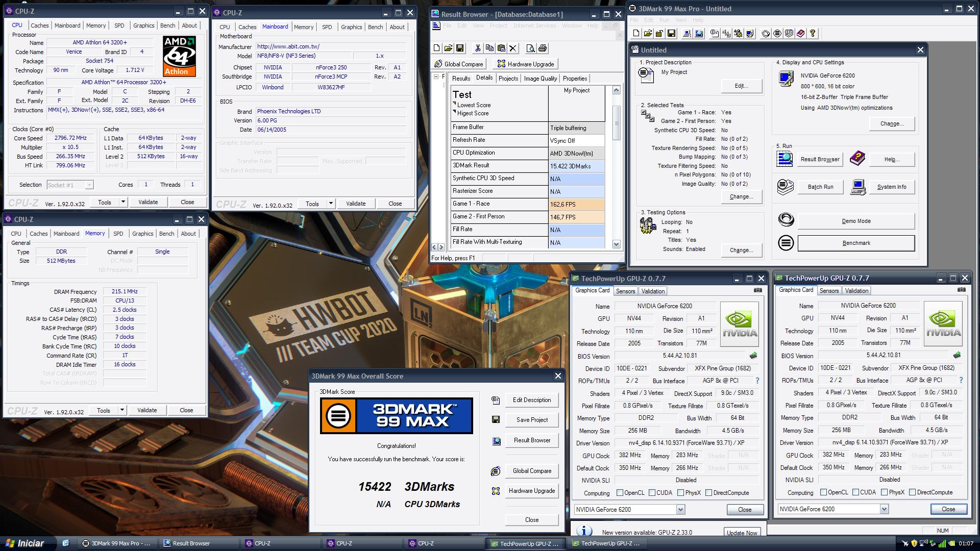This screenshot has height=551, width=980.
Task: Click the Paste clipboard icon in Result Browser
Action: click(x=501, y=48)
